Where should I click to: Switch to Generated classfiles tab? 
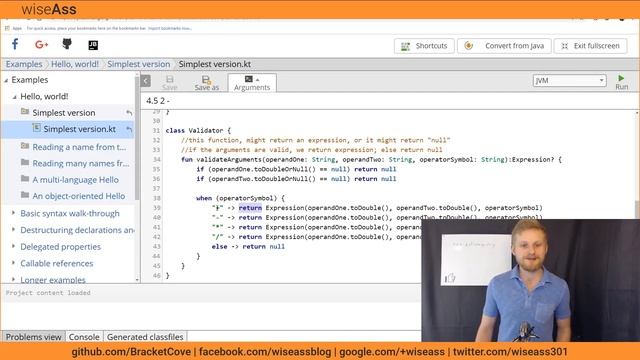click(x=145, y=337)
